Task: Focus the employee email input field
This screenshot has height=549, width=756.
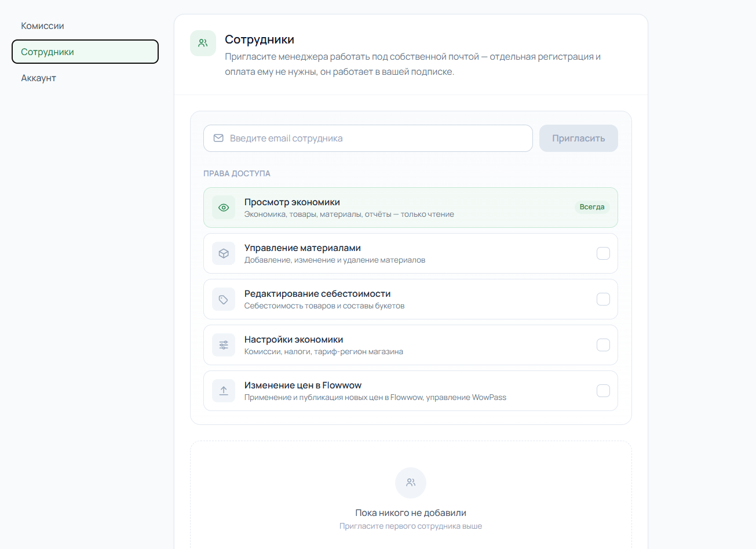Action: [368, 138]
